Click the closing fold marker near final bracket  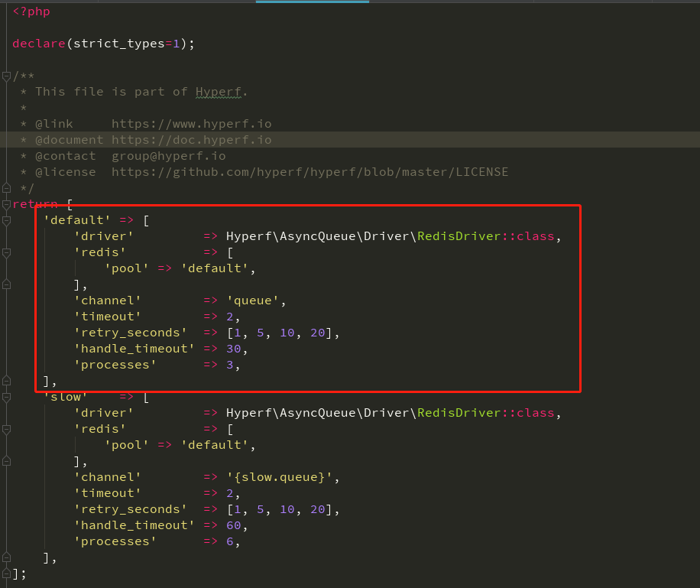pos(6,573)
